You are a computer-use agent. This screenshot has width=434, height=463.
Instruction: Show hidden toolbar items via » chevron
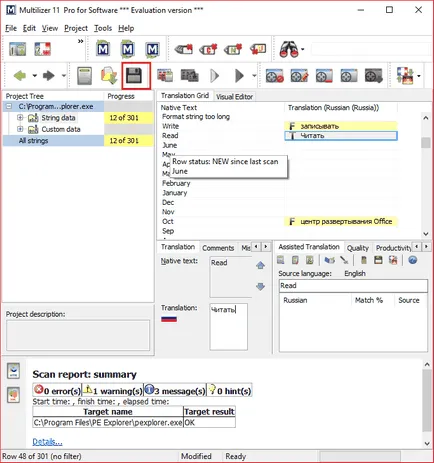pyautogui.click(x=80, y=41)
